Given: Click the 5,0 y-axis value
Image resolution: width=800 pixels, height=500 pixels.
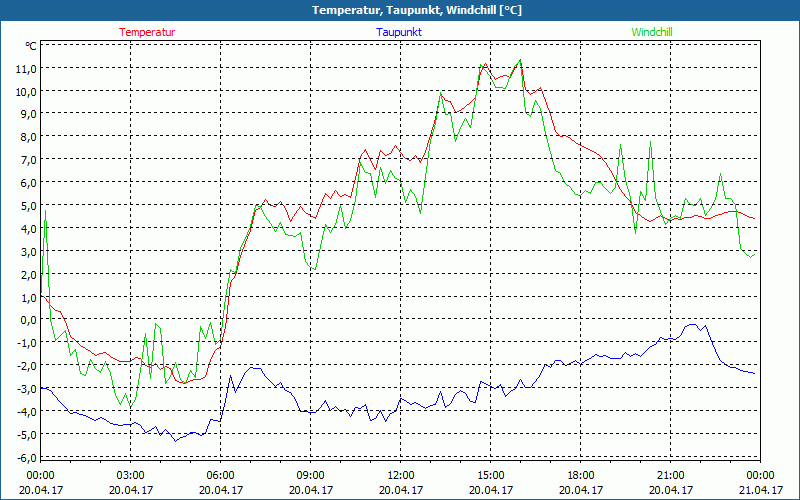Looking at the screenshot, I should [x=28, y=205].
